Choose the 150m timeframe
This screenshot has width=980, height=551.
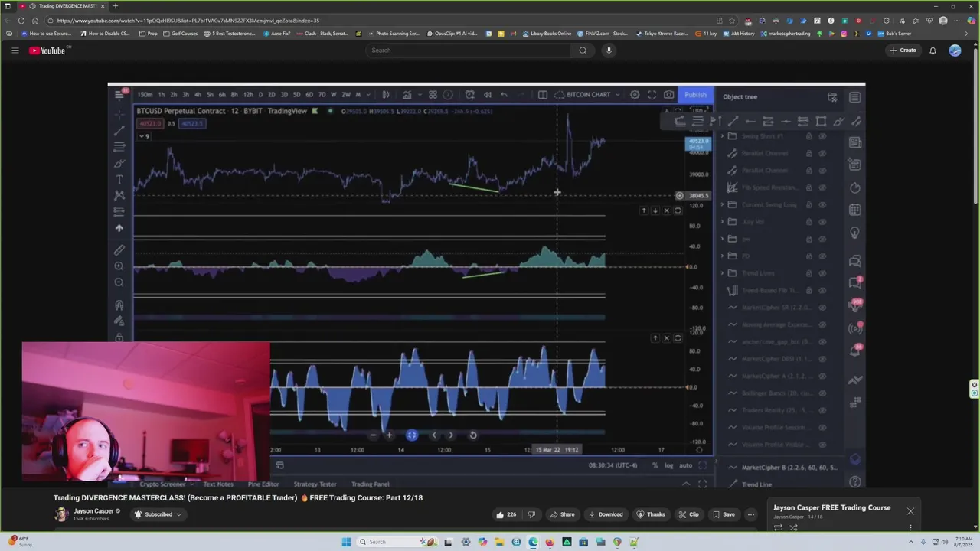[x=145, y=95]
